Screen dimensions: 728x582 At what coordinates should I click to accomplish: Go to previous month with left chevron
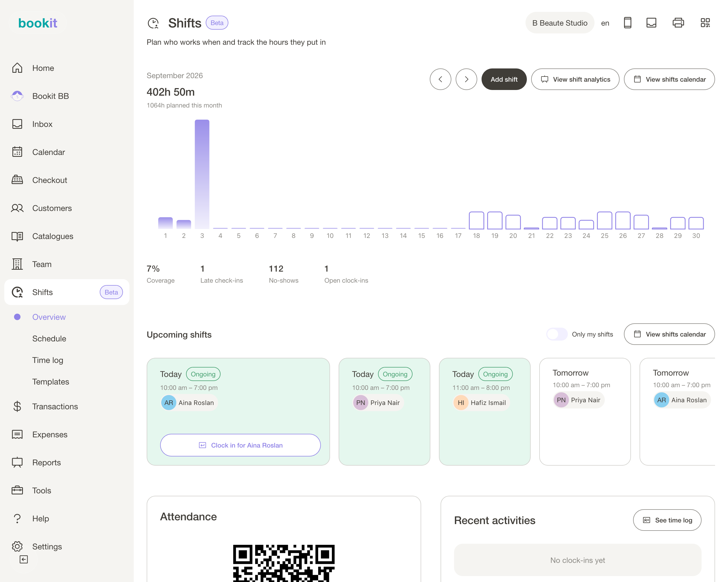click(440, 79)
